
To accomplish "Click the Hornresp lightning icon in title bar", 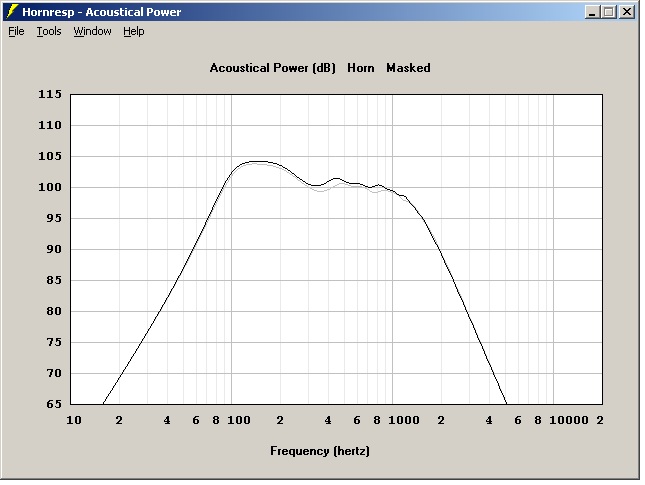I will [x=12, y=12].
